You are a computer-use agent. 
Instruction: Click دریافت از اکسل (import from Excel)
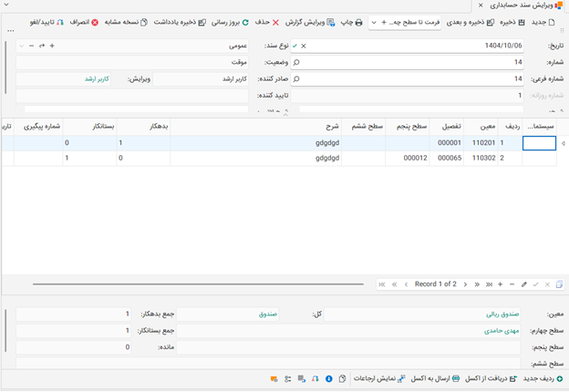click(x=491, y=379)
